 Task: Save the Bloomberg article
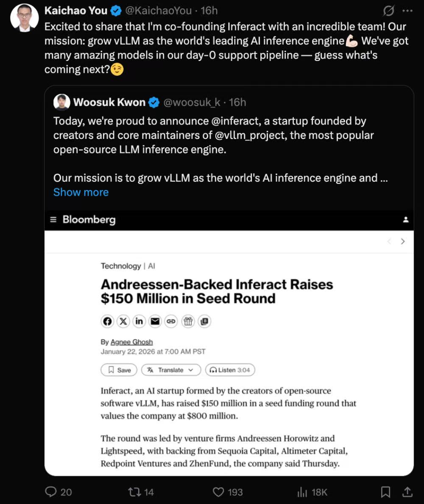(119, 370)
